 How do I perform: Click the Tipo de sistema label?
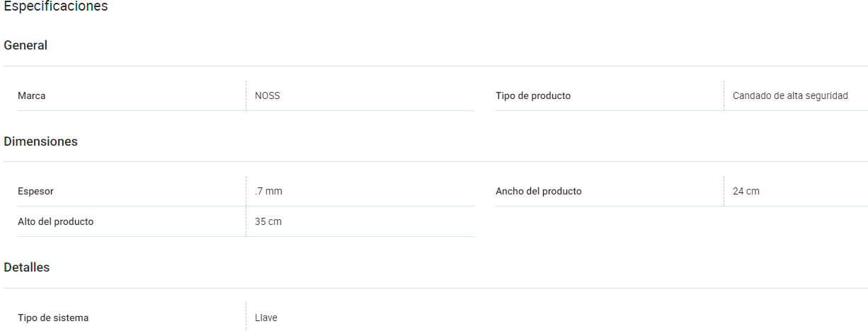coord(53,318)
